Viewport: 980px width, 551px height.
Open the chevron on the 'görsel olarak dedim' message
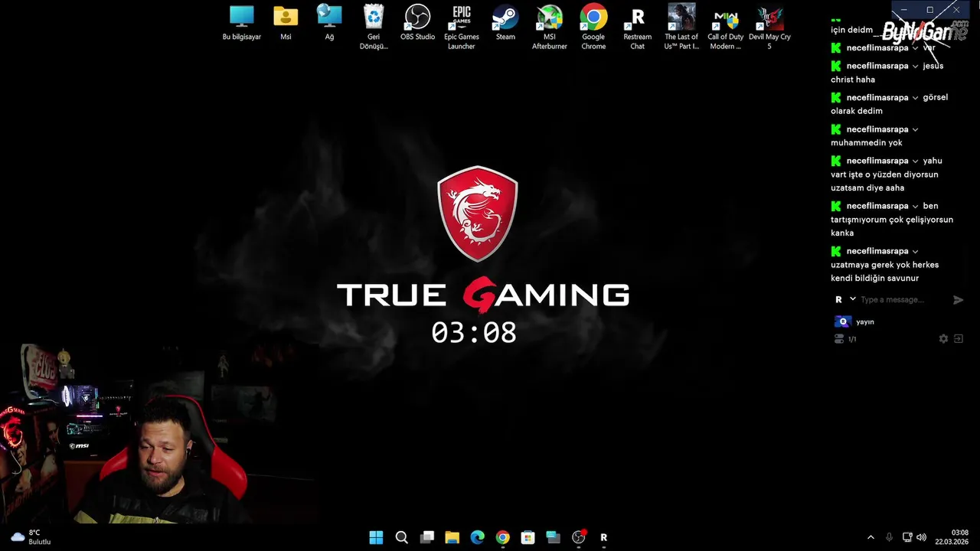(x=915, y=98)
